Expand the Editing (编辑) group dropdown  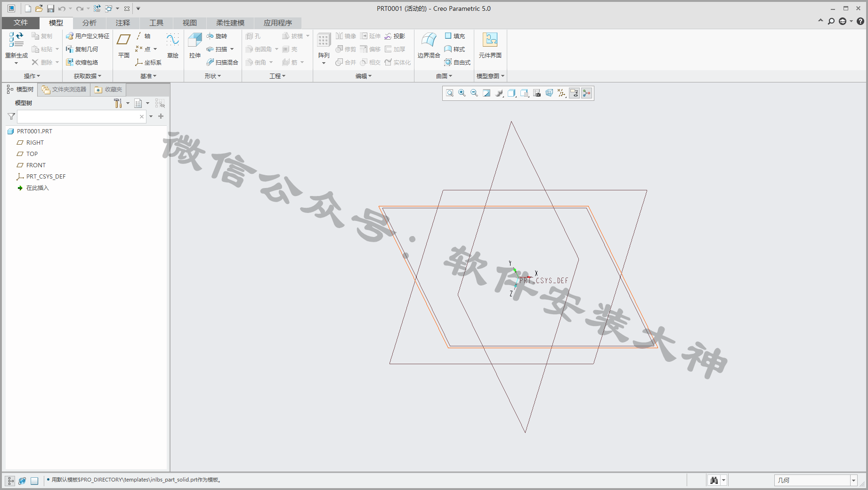pyautogui.click(x=364, y=76)
